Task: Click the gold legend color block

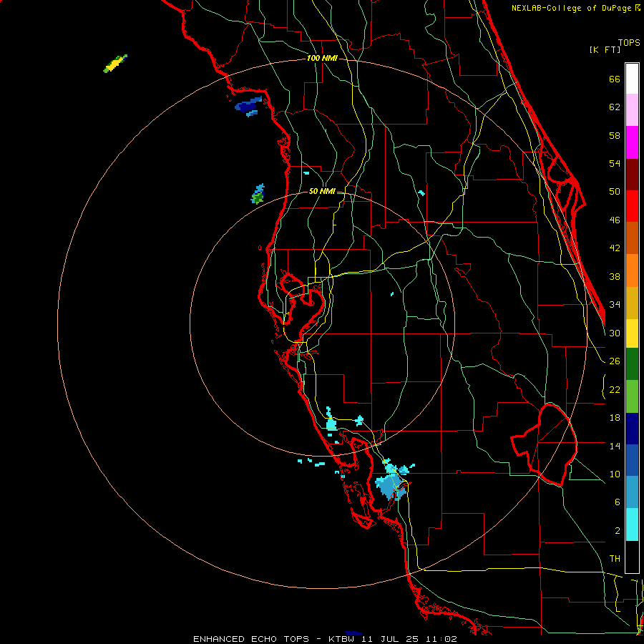Action: tap(632, 303)
